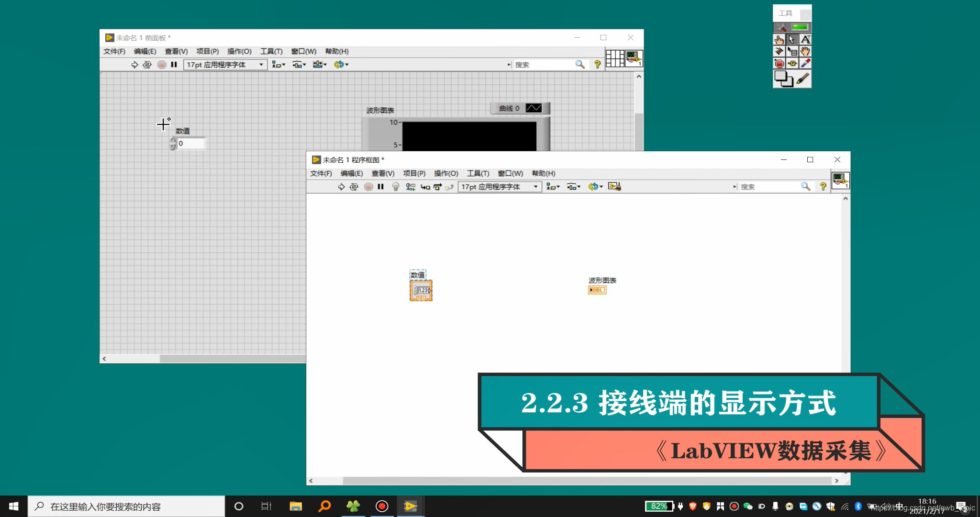
Task: Open Align Objects dropdown in block diagram toolbar
Action: [553, 187]
